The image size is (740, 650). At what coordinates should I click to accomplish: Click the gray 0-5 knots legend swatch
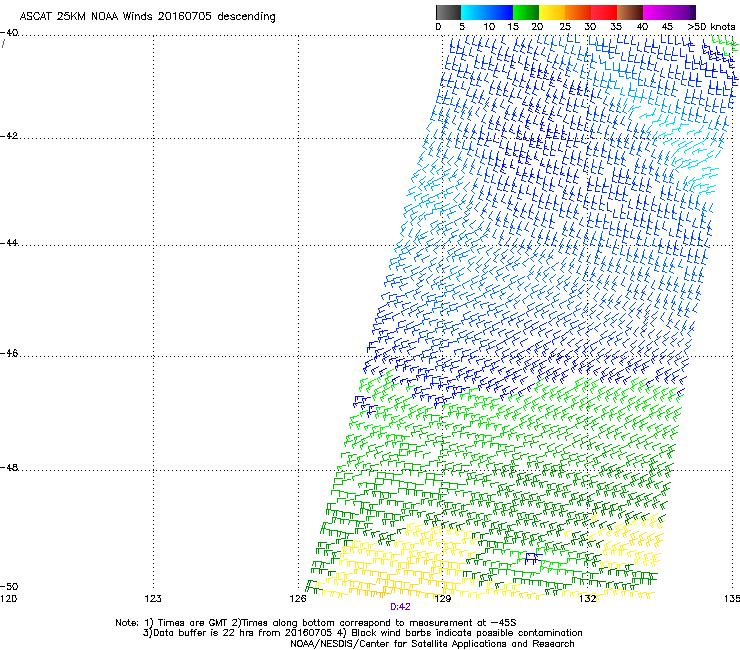pyautogui.click(x=448, y=12)
